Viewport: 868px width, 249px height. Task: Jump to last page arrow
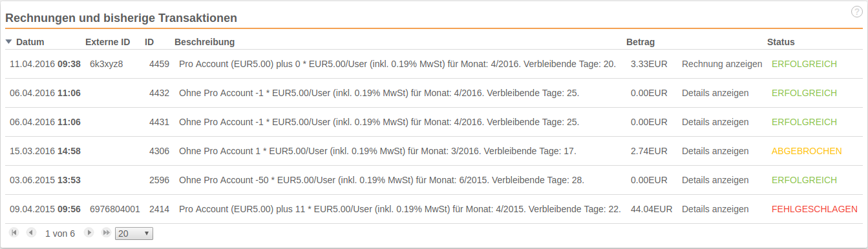(x=106, y=232)
